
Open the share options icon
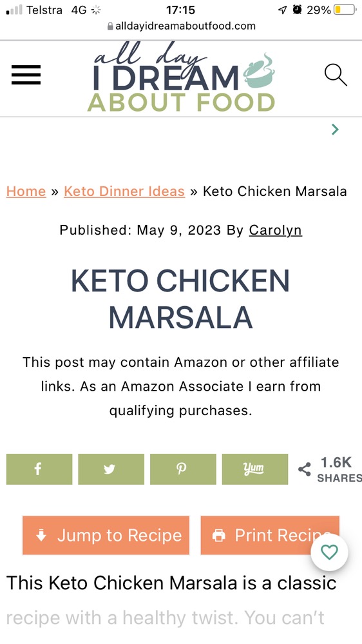pyautogui.click(x=304, y=469)
